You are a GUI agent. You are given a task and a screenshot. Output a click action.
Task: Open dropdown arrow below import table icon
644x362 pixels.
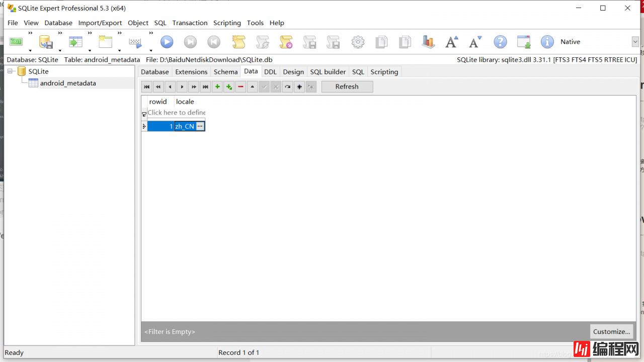[x=90, y=50]
